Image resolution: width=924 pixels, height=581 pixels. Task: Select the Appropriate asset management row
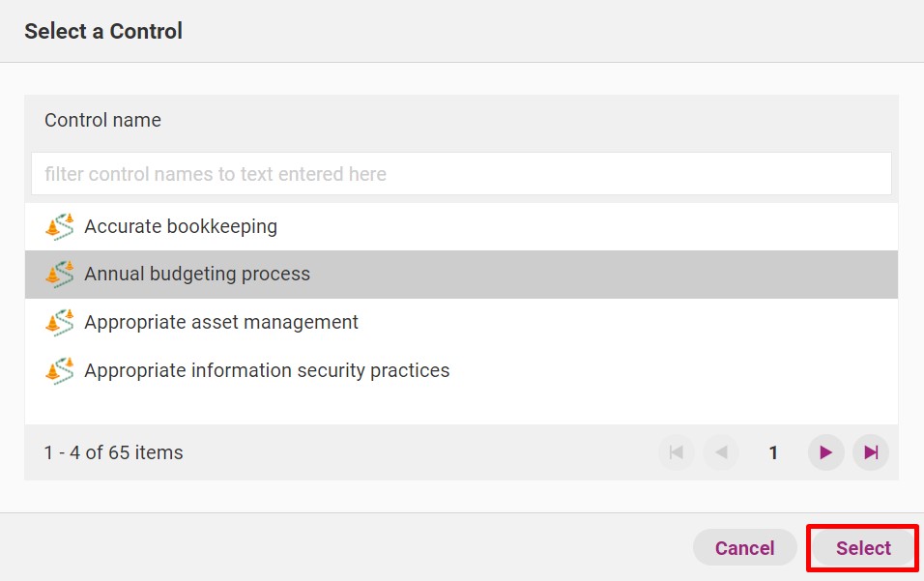tap(461, 323)
